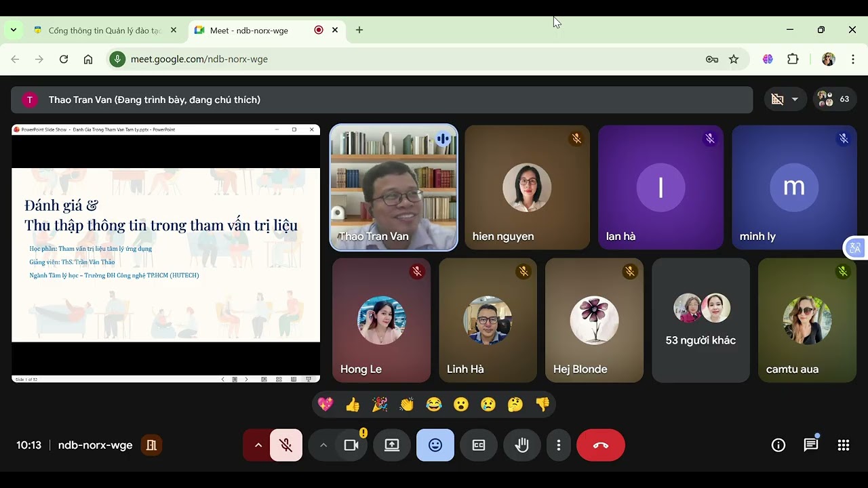Open more options three-dot menu
This screenshot has width=868, height=488.
(559, 445)
